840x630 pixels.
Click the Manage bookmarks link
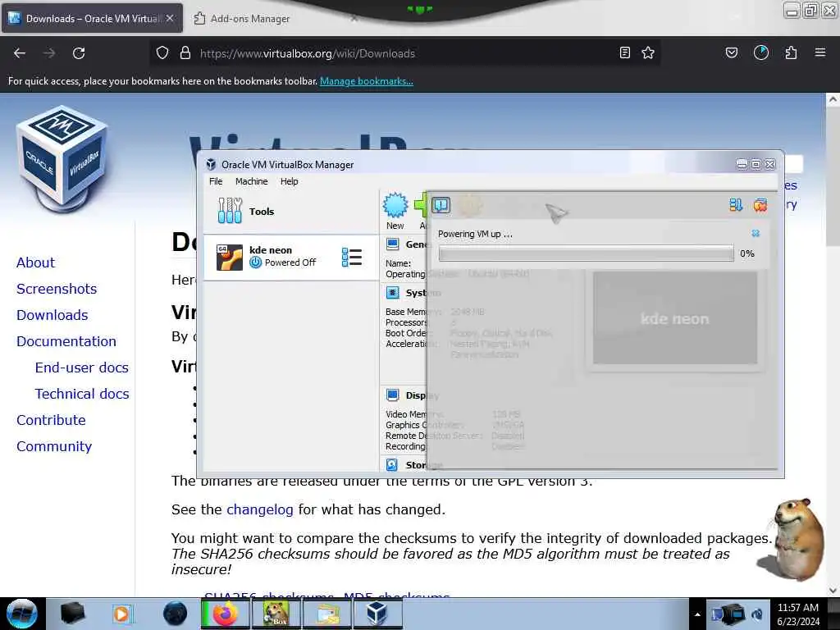point(367,81)
